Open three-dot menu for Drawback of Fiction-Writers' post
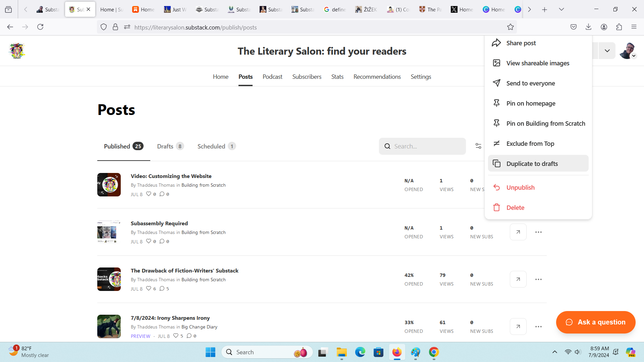 pos(538,279)
